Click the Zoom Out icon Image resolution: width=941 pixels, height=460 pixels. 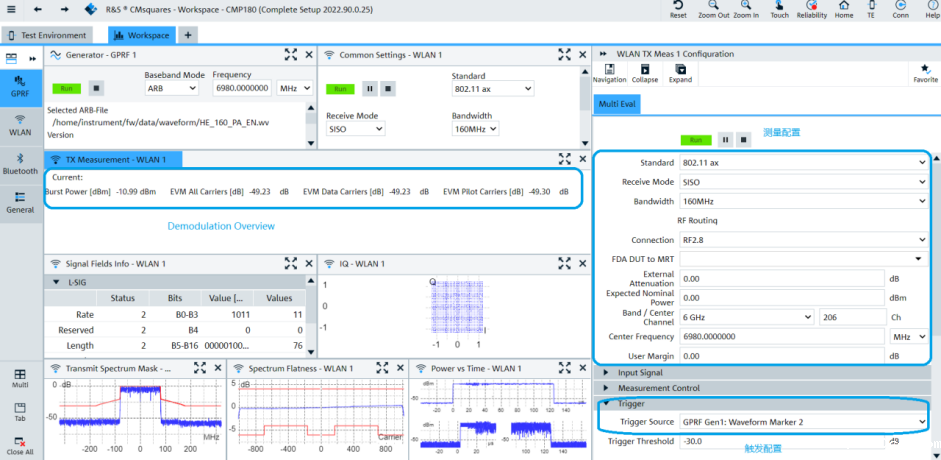tap(714, 10)
